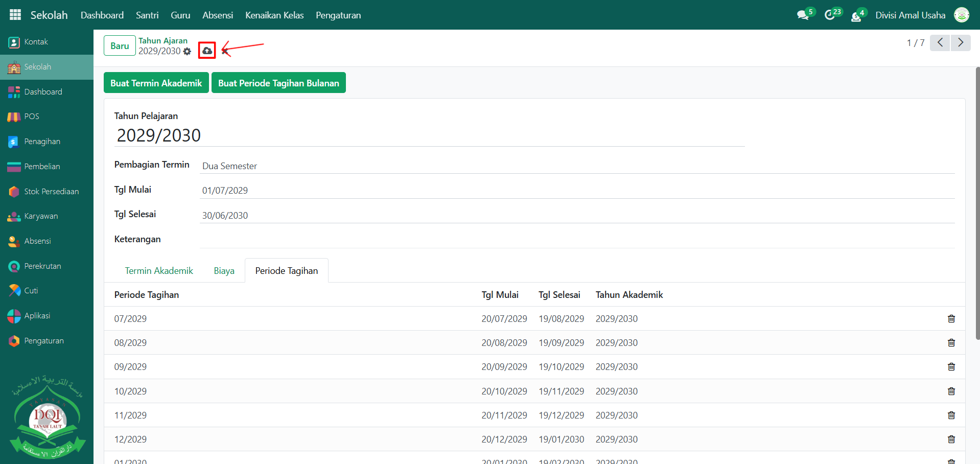The height and width of the screenshot is (464, 980).
Task: Switch to the Termin Akademik tab
Action: point(159,271)
